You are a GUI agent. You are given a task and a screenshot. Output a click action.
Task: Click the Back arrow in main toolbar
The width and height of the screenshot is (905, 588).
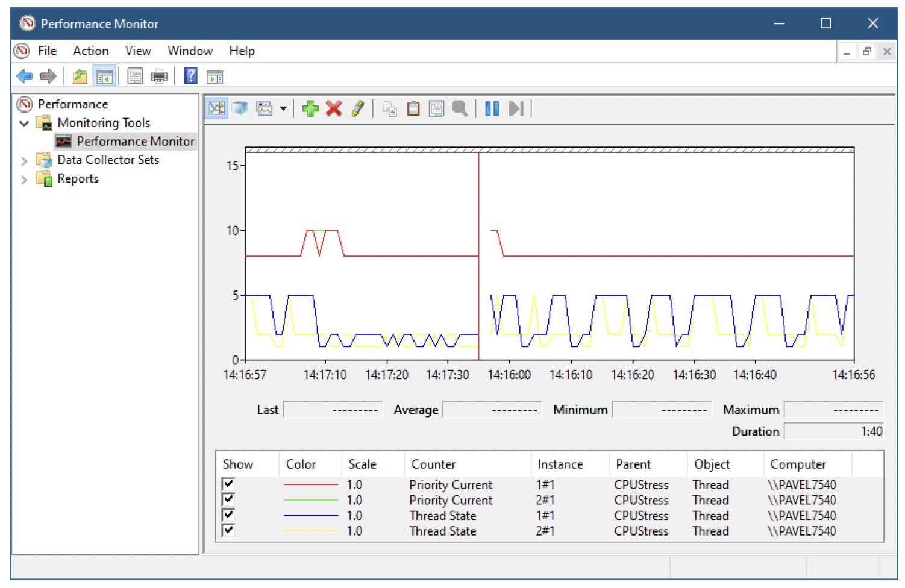click(x=25, y=77)
